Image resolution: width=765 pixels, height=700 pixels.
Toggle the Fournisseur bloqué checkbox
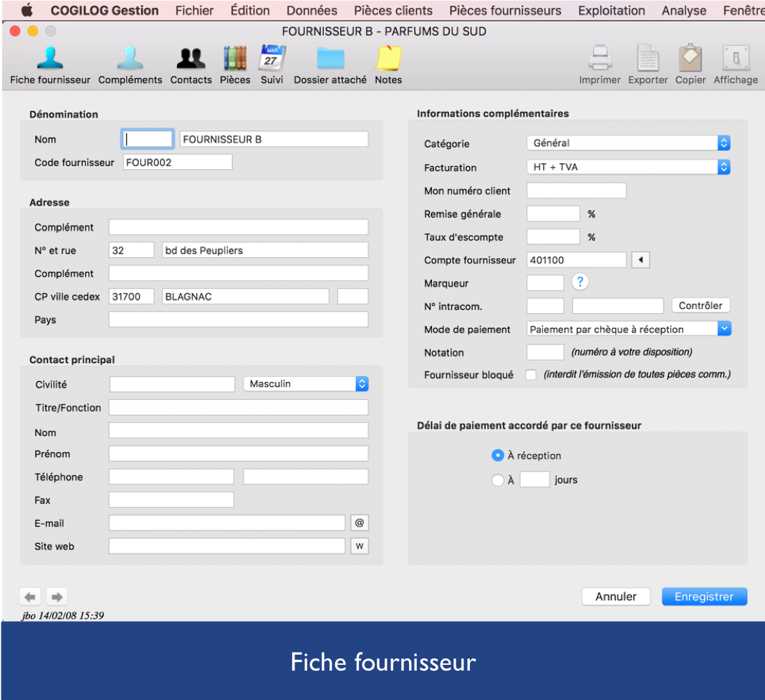(x=530, y=375)
